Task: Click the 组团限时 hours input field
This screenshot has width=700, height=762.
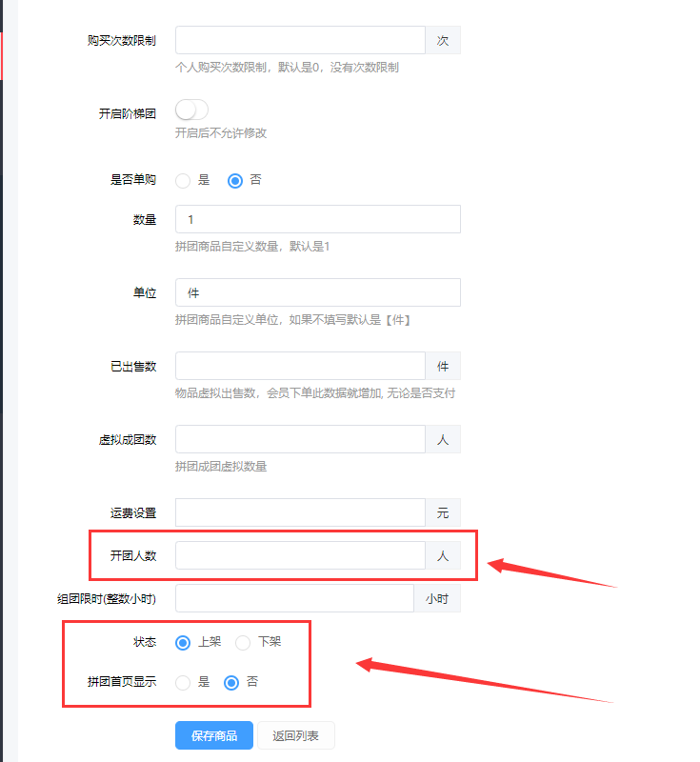Action: [294, 598]
